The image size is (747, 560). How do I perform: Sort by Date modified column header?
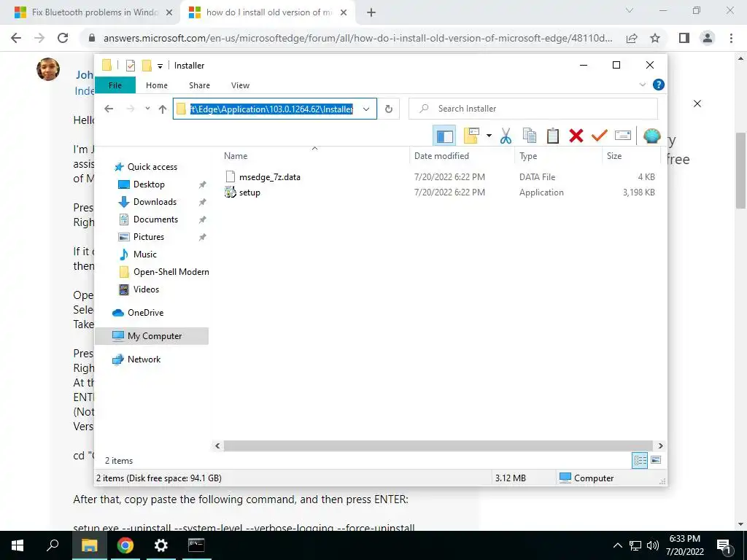coord(441,156)
